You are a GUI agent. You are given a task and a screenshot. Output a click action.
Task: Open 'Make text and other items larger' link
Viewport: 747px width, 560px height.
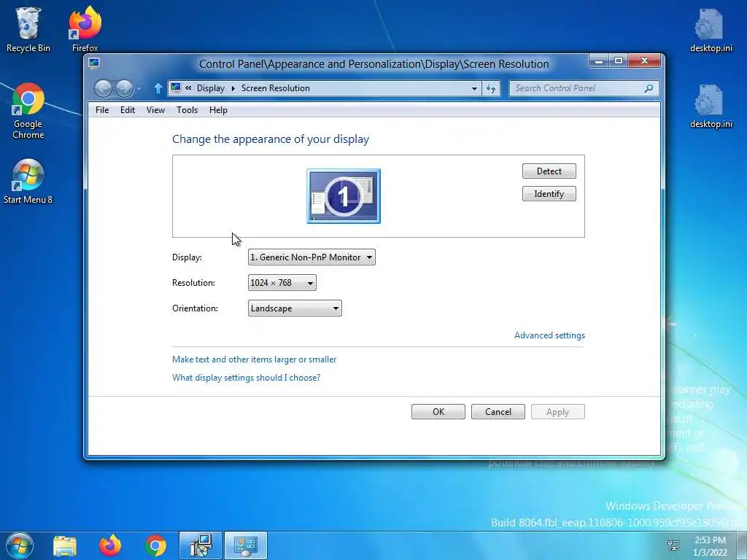pyautogui.click(x=255, y=359)
